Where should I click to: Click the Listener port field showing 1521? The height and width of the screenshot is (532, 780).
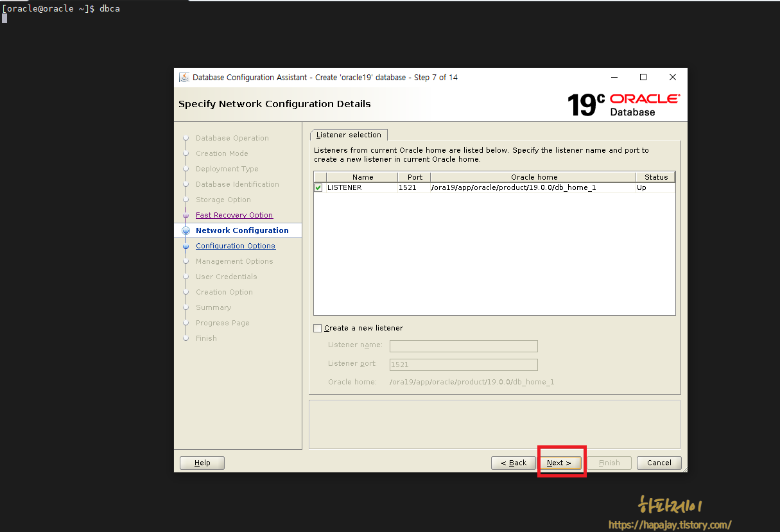464,365
